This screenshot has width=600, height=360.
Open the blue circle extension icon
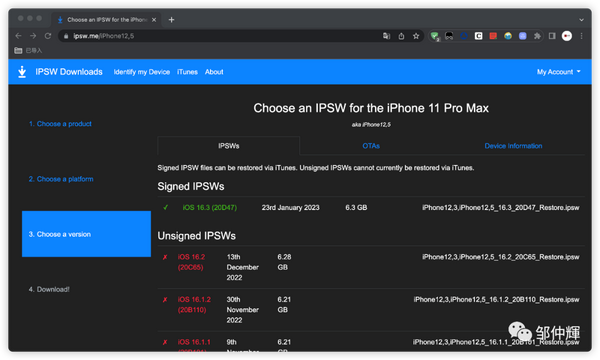tap(464, 36)
